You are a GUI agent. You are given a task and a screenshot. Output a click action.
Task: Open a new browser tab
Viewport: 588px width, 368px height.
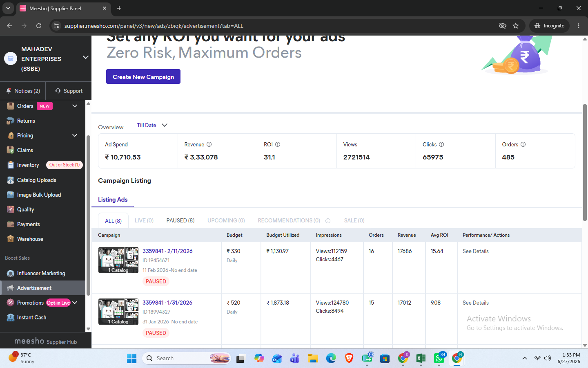coord(119,8)
